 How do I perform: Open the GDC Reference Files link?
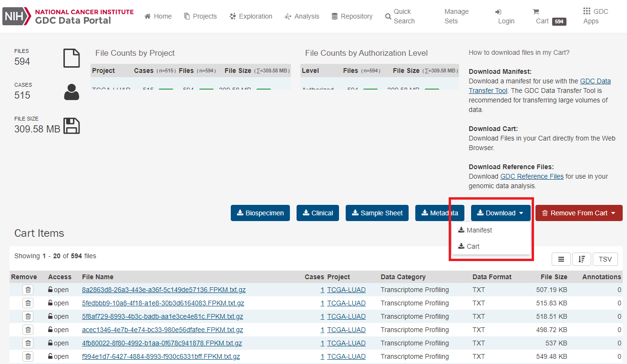coord(532,176)
